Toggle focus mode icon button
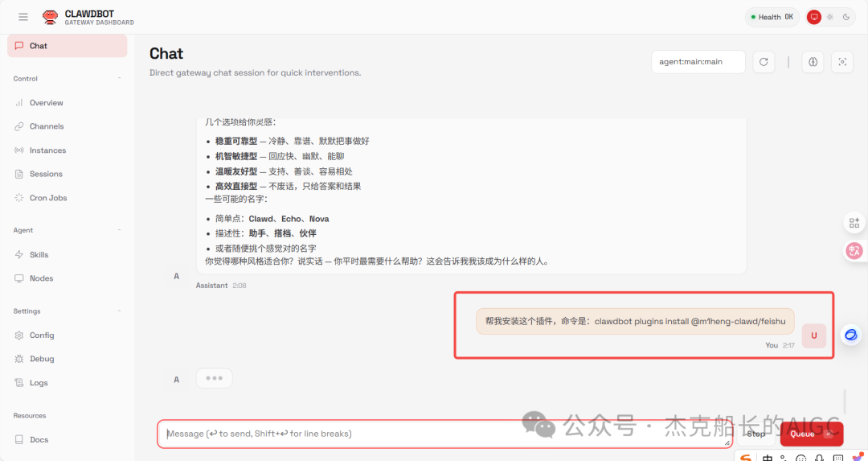Screen dimensions: 868x461 (x=842, y=61)
